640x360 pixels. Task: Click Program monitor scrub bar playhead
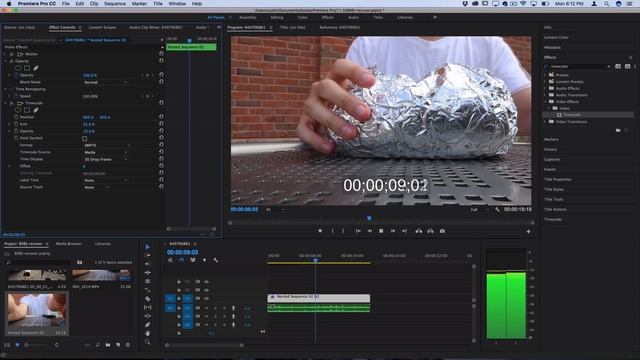point(369,218)
